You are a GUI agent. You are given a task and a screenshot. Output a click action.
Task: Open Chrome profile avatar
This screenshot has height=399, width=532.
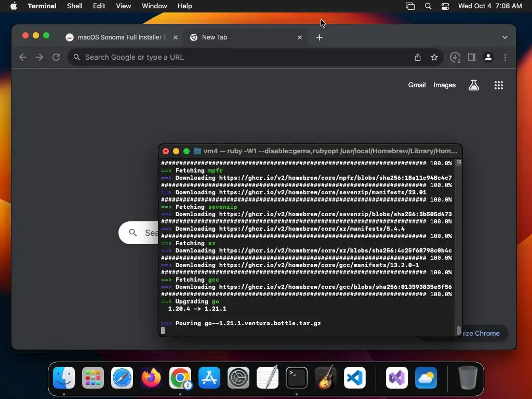click(x=488, y=57)
